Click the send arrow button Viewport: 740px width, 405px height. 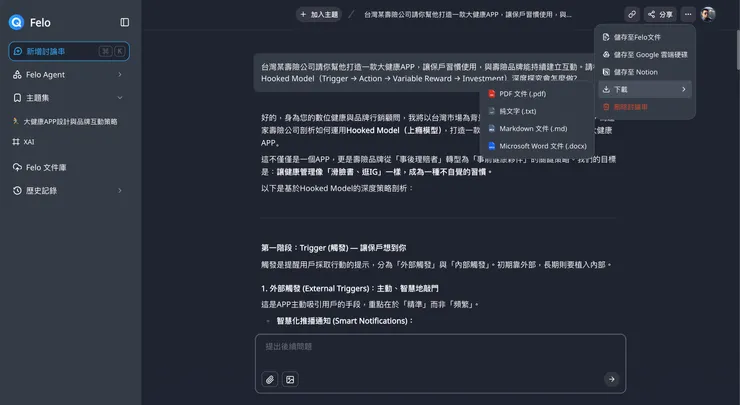pyautogui.click(x=611, y=379)
